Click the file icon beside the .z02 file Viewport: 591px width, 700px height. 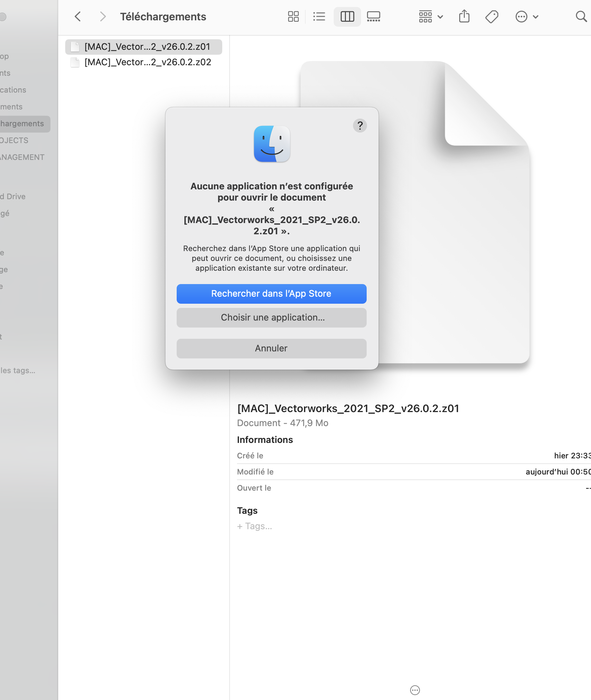click(x=75, y=62)
